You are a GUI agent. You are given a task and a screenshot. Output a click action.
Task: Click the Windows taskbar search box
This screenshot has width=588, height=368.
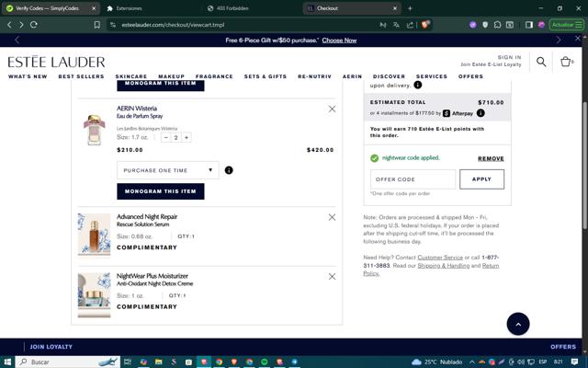[67, 362]
